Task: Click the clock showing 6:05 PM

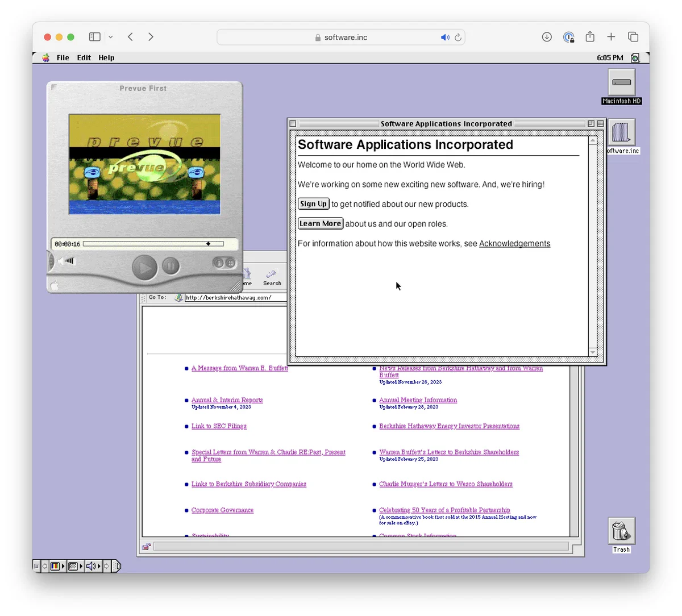Action: click(610, 57)
